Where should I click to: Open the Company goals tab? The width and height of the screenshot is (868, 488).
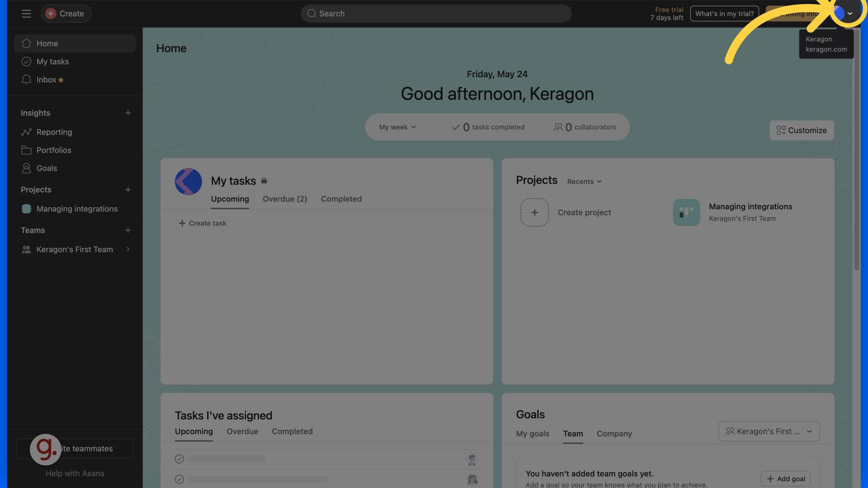[x=614, y=434]
